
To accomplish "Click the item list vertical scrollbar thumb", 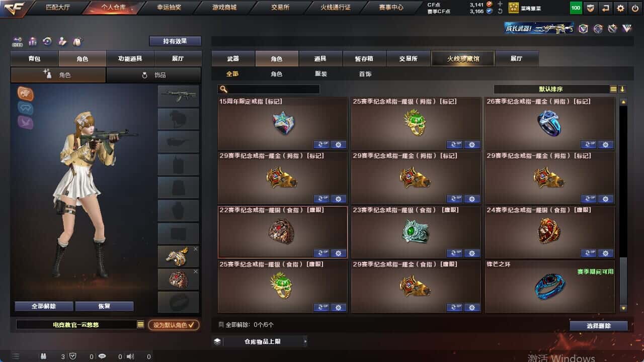I will point(623,280).
